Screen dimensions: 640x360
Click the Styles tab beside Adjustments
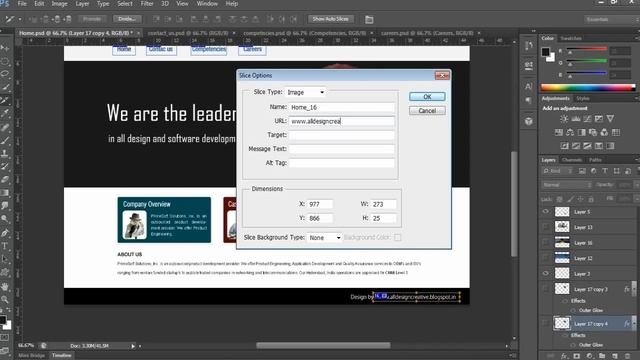tap(582, 98)
